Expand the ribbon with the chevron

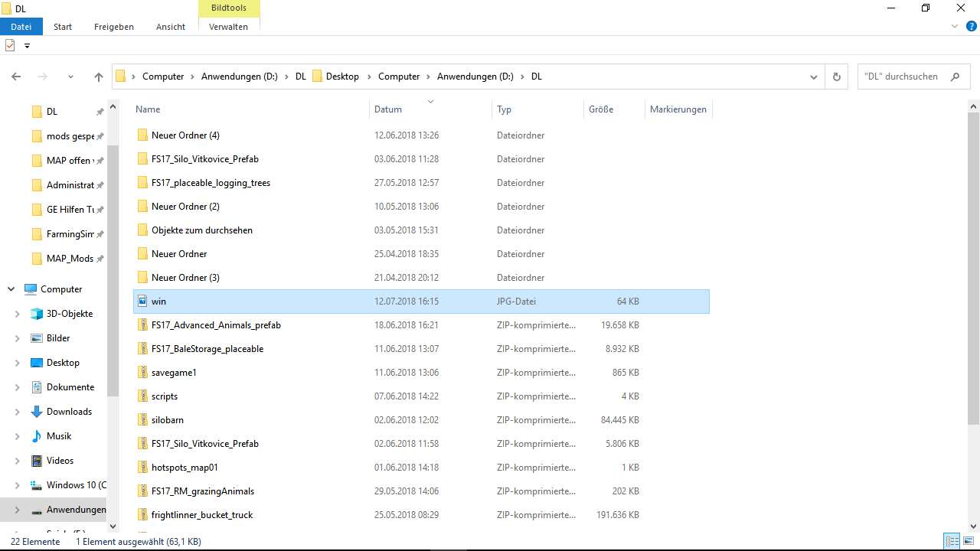[x=955, y=26]
